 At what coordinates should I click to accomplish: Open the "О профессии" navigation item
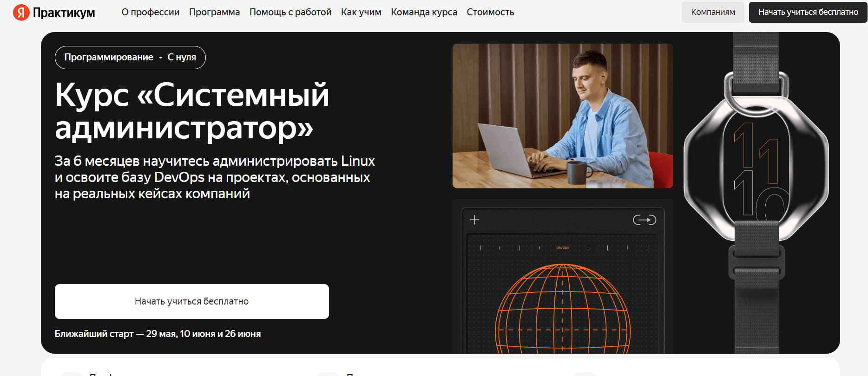(150, 12)
